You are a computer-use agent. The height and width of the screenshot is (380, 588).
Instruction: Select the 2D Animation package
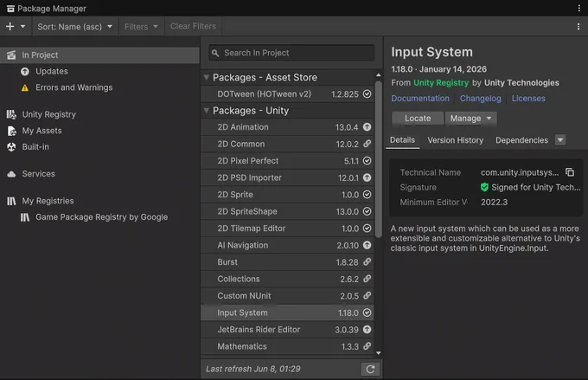[287, 127]
